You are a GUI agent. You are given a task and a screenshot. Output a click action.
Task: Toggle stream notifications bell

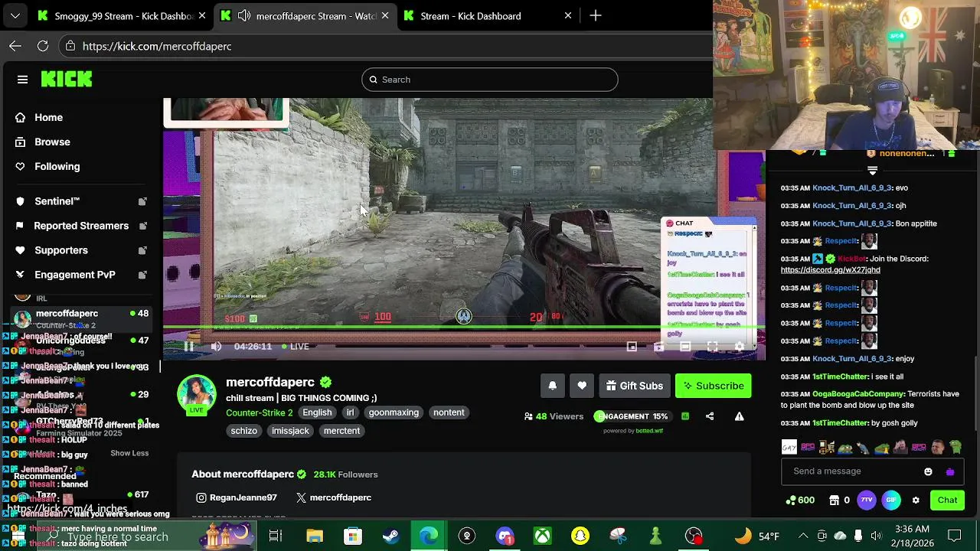point(553,386)
